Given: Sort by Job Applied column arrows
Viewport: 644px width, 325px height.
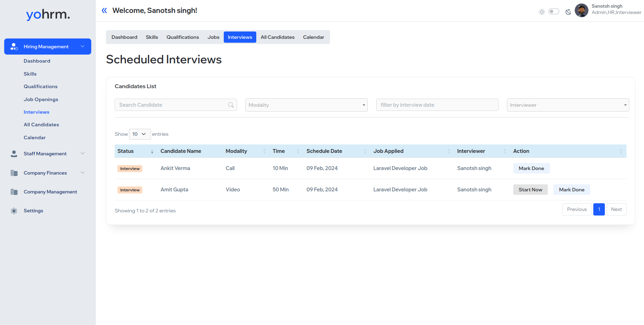Looking at the screenshot, I should click(449, 151).
